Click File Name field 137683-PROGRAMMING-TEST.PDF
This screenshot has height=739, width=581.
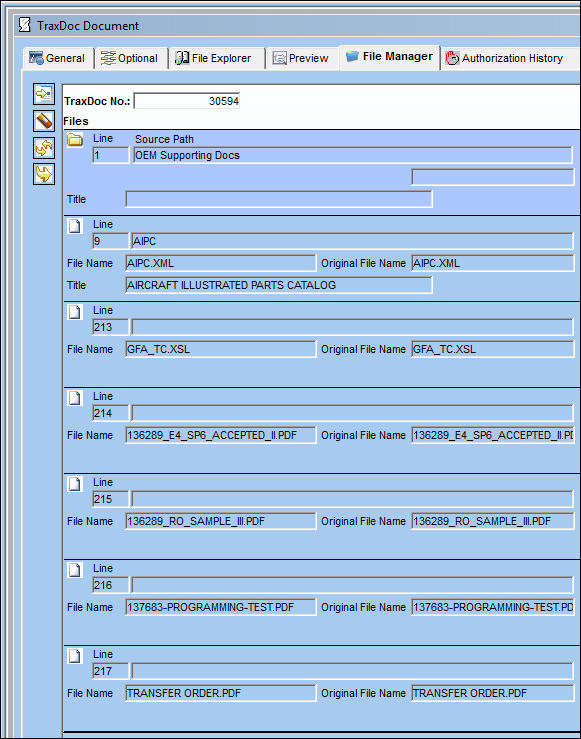[221, 607]
